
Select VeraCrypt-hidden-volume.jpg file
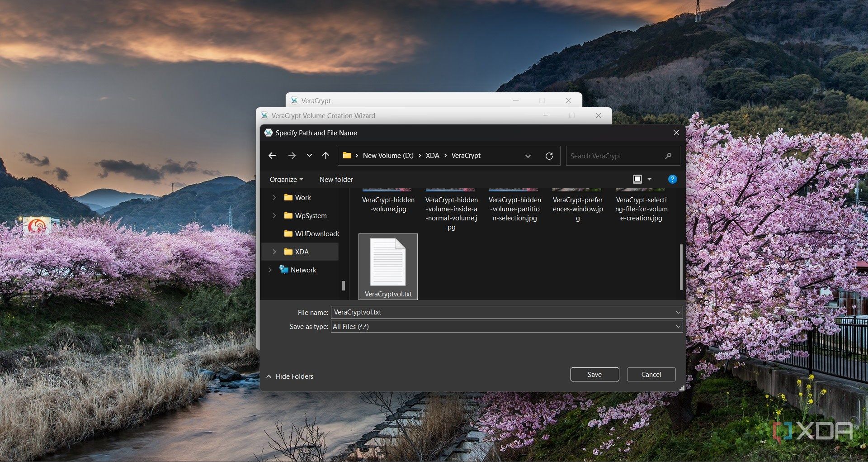388,204
